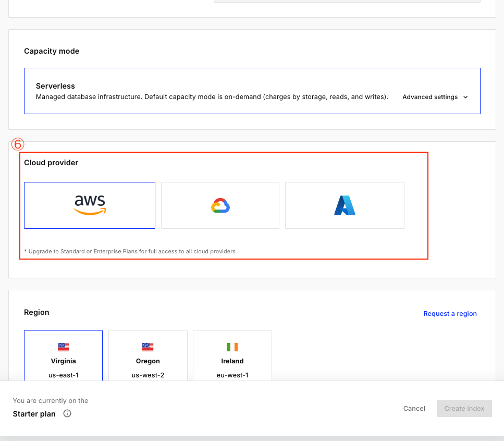Open the Starter plan info icon
The width and height of the screenshot is (504, 441).
pyautogui.click(x=67, y=414)
